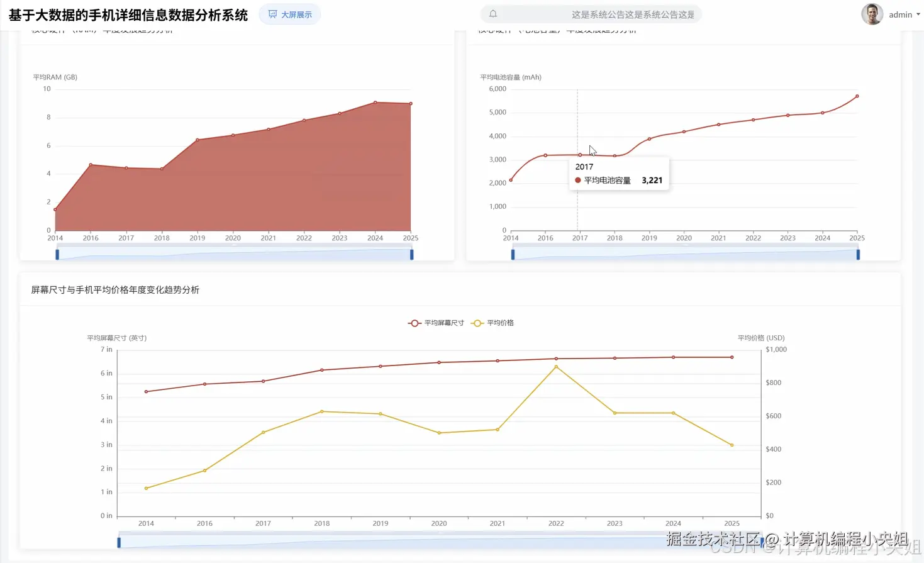Click the 2018 average screen size point
Screen dimensions: 924x563
coord(322,370)
